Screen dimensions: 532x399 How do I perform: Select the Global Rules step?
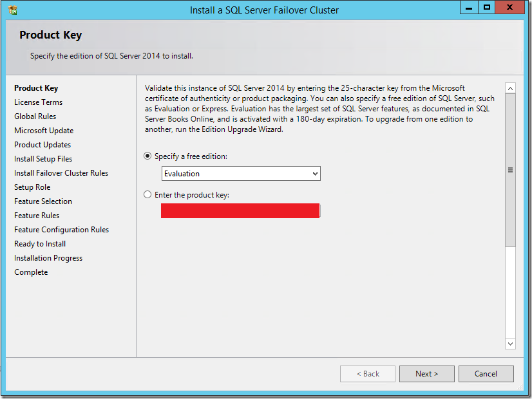pyautogui.click(x=35, y=116)
